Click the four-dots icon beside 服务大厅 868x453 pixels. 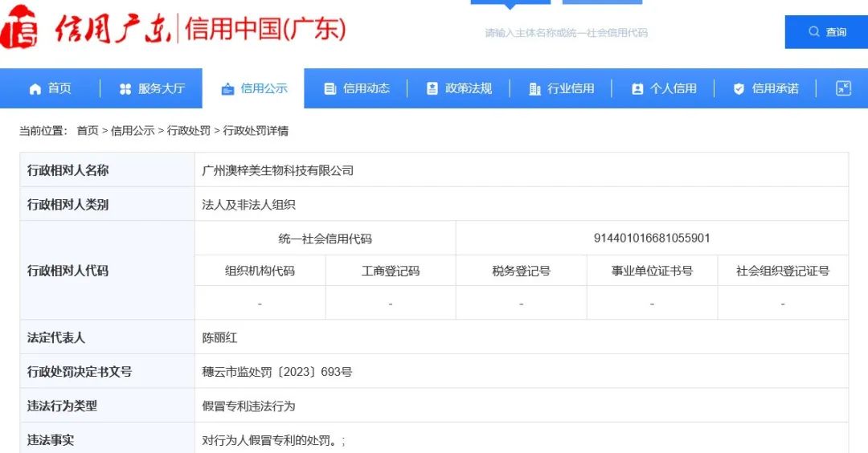[x=125, y=89]
